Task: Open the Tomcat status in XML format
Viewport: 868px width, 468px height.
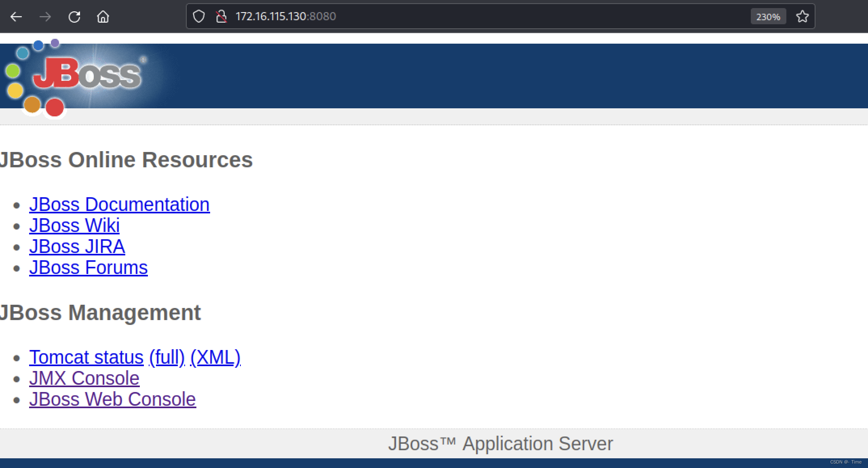Action: pyautogui.click(x=216, y=357)
